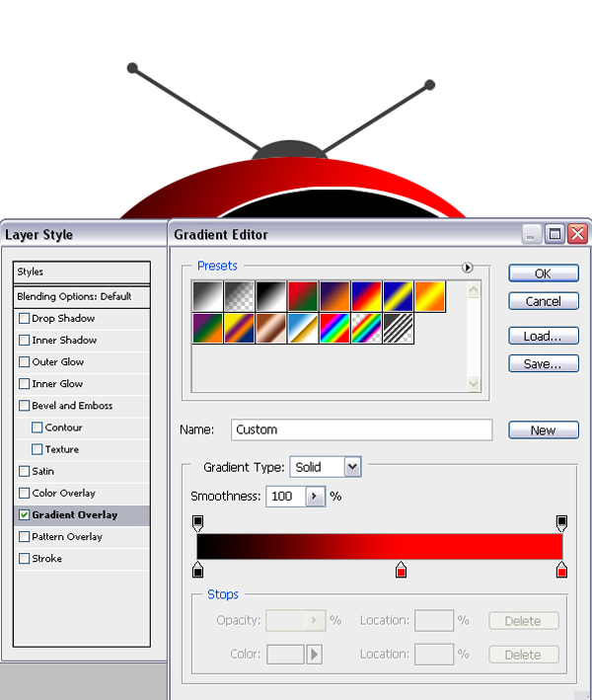
Task: Maximize the Gradient Editor window
Action: (x=555, y=233)
